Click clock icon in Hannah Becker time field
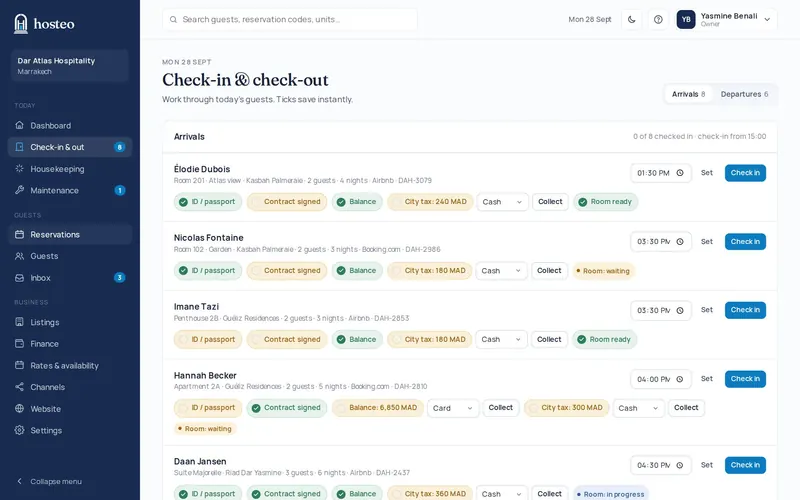 pos(680,379)
